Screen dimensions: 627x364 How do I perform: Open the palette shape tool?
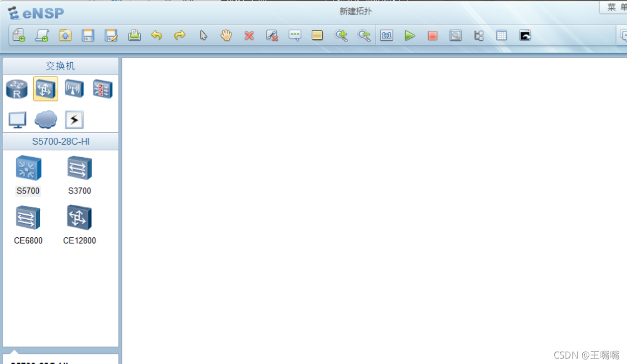tap(317, 35)
